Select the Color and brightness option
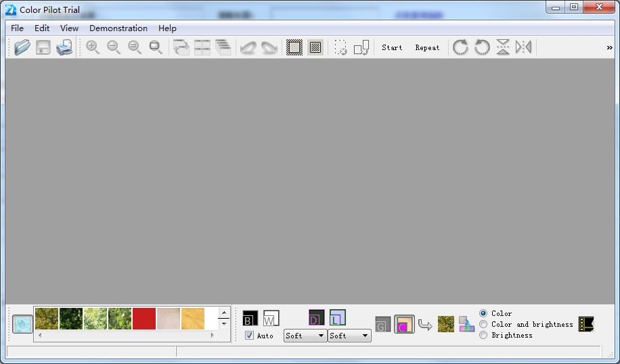The image size is (620, 364). [483, 324]
